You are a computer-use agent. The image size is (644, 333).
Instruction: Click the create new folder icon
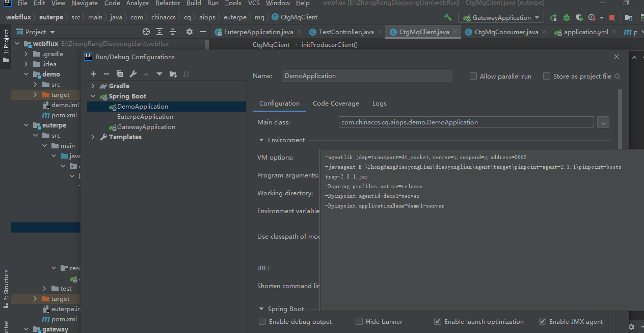pos(173,74)
